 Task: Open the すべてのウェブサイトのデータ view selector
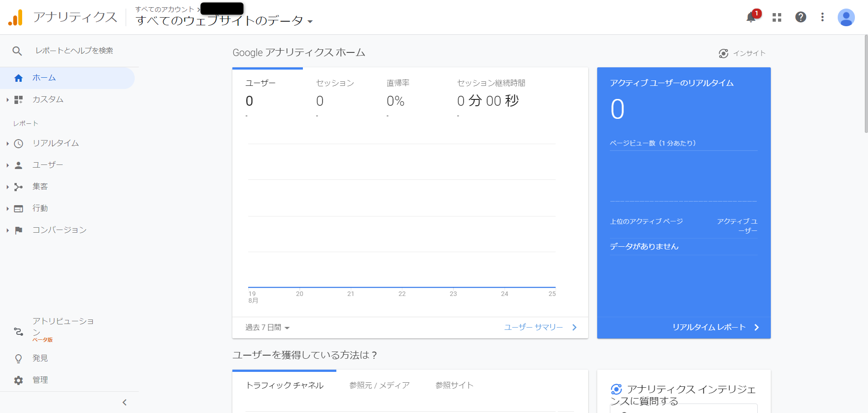tap(224, 21)
